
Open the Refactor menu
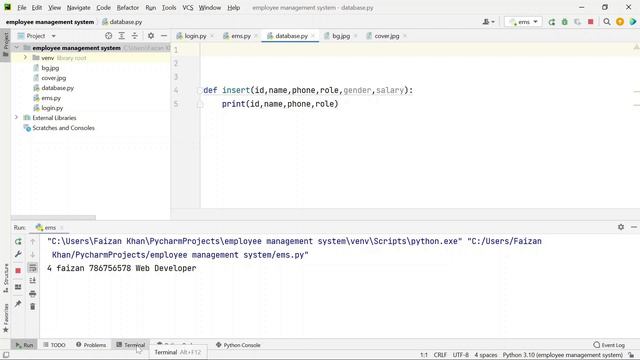(127, 8)
